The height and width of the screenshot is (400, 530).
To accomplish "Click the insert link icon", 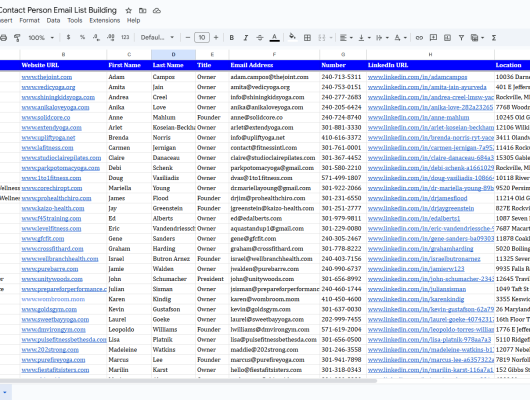I will (x=419, y=38).
